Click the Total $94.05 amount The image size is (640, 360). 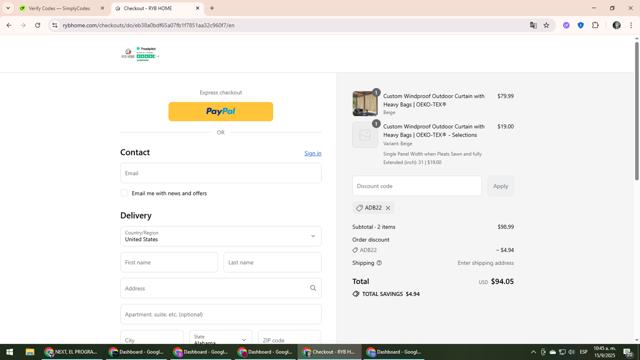(502, 281)
